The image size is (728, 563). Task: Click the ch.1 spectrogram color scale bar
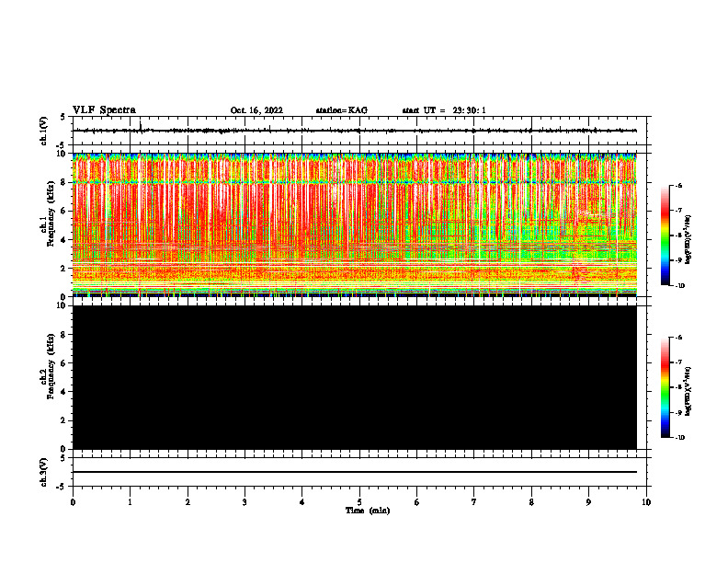coord(665,236)
